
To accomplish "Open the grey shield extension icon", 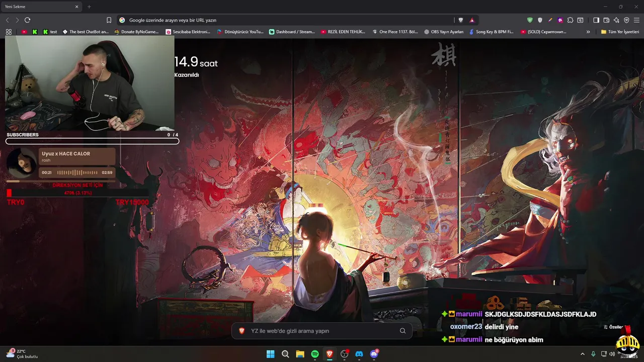I will pyautogui.click(x=540, y=20).
